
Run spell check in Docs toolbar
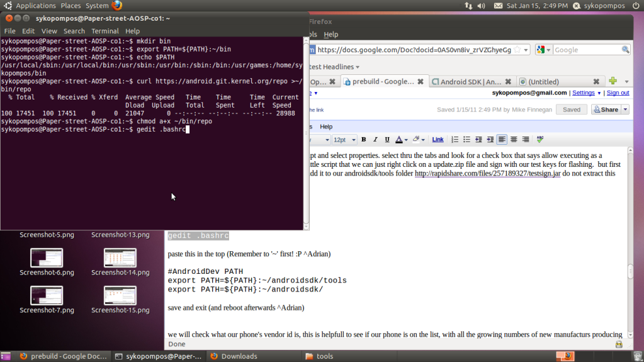click(540, 140)
